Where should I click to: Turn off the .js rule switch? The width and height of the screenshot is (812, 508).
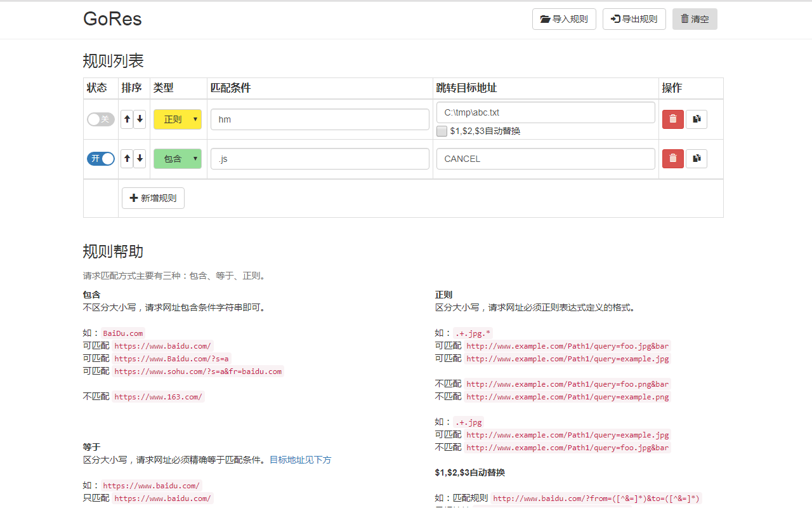[101, 159]
